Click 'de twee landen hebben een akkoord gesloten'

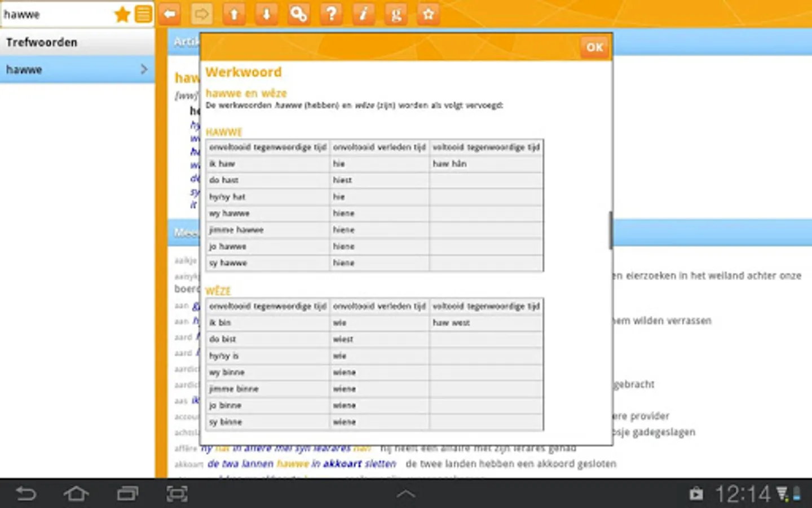coord(511,464)
